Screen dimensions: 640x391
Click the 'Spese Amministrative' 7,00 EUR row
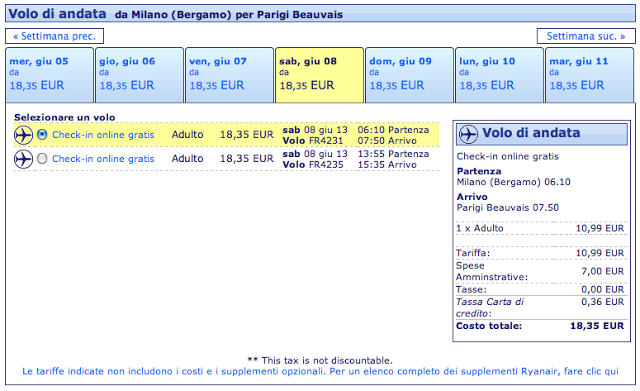tap(540, 271)
